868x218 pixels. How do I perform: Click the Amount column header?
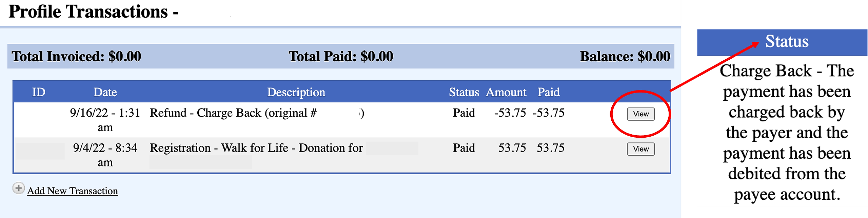pyautogui.click(x=506, y=92)
